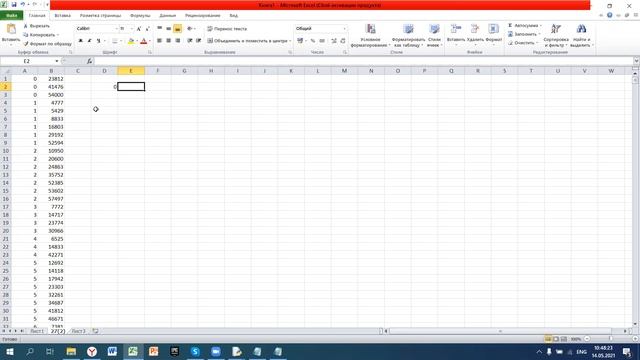The image size is (640, 360).
Task: Align cell text to the right
Action: [x=178, y=40]
